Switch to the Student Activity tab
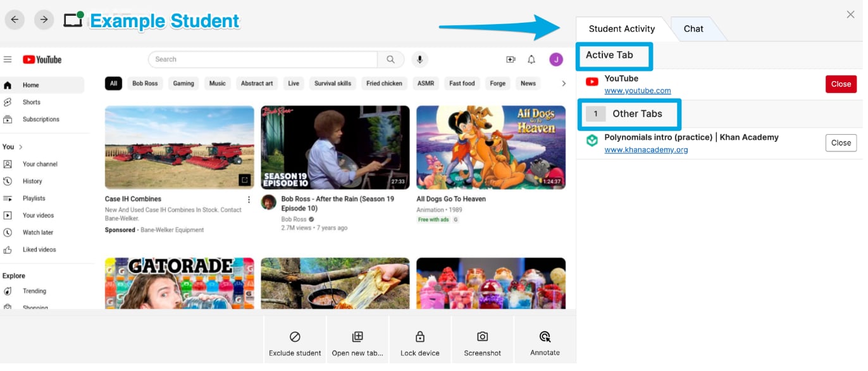868x371 pixels. [622, 28]
